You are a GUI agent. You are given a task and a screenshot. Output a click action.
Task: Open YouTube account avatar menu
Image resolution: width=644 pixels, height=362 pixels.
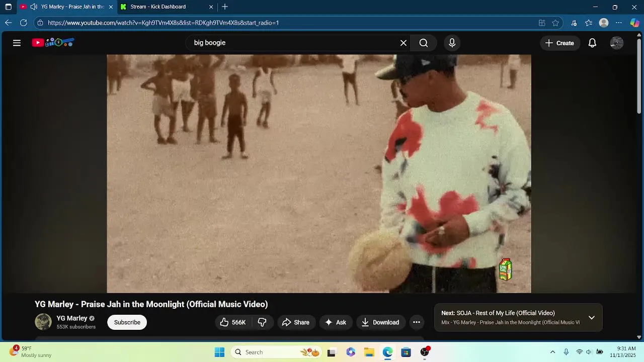pyautogui.click(x=616, y=43)
